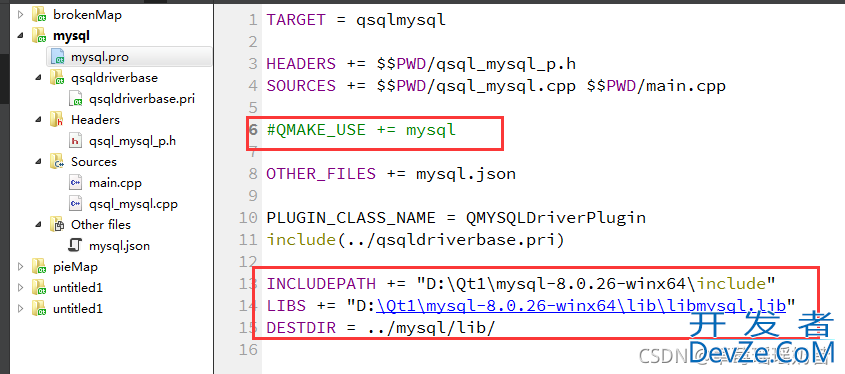Open qsql_mysql_p.h from the tree

tap(133, 141)
